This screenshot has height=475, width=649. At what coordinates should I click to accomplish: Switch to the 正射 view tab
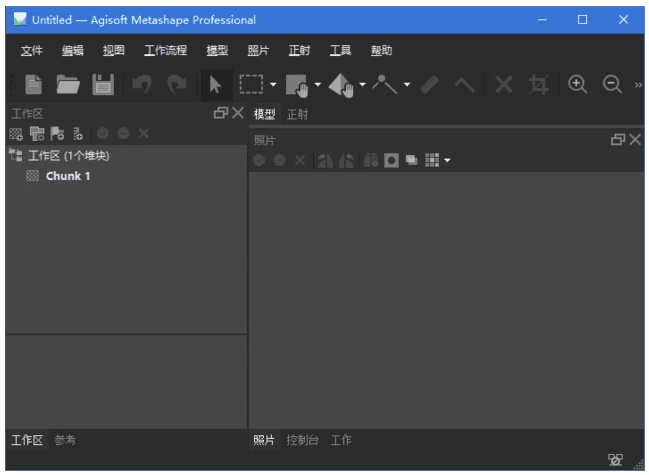298,114
